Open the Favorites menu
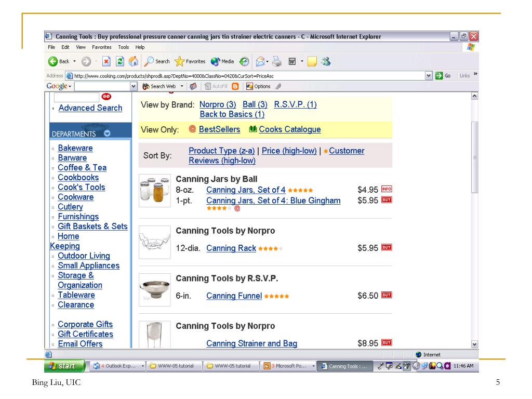This screenshot has width=532, height=399. point(102,47)
